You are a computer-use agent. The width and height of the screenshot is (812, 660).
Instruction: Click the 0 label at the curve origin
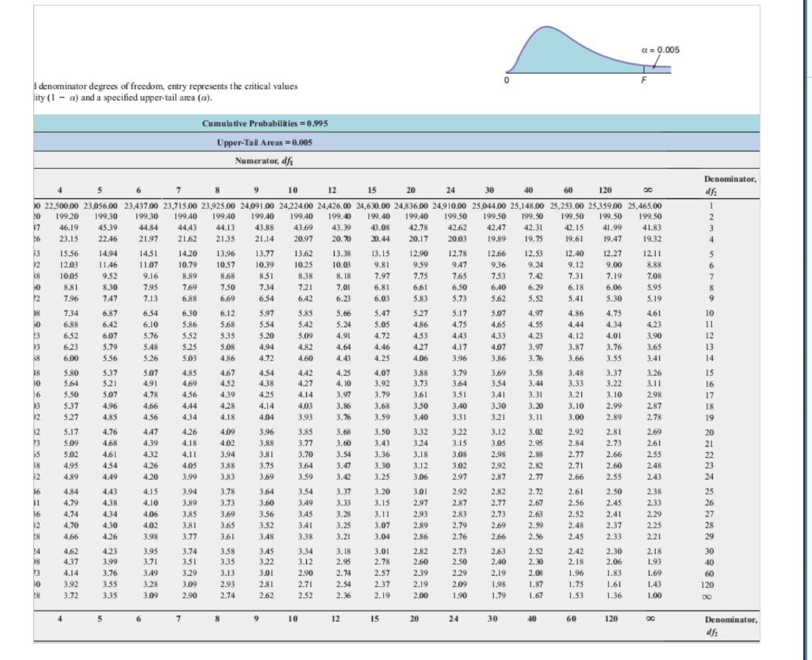[x=507, y=80]
